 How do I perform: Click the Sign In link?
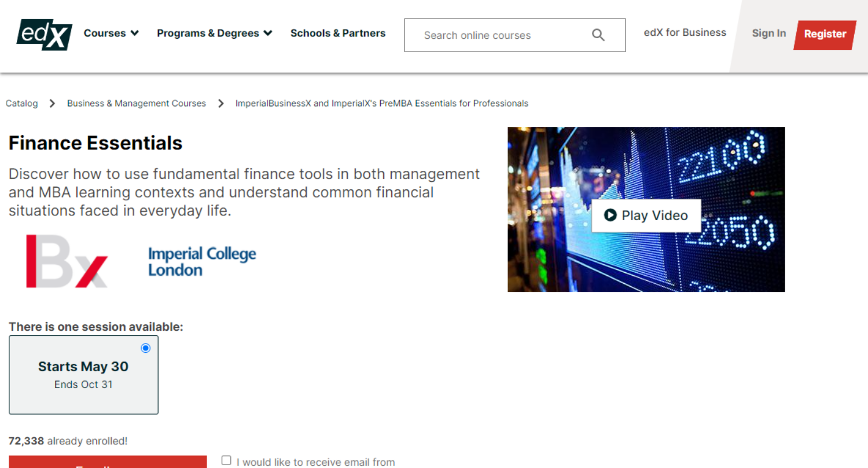[768, 34]
